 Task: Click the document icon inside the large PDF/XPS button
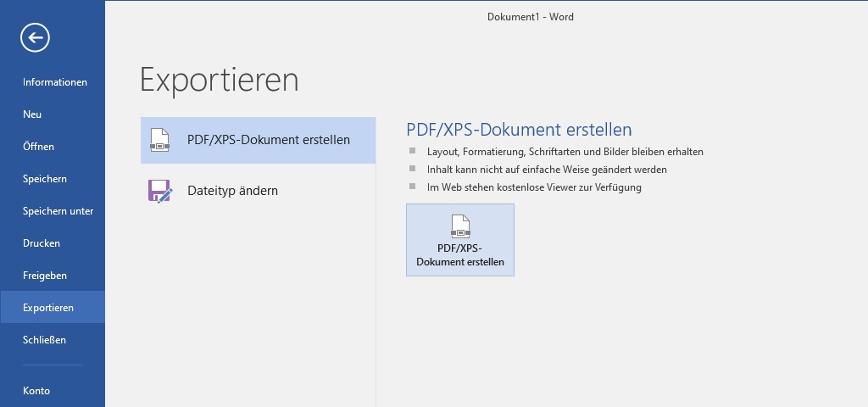(460, 226)
